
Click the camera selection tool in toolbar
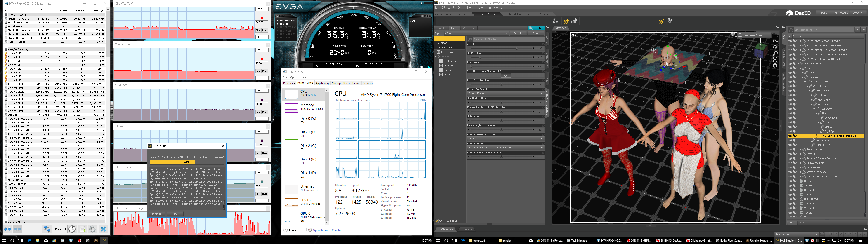point(574,21)
